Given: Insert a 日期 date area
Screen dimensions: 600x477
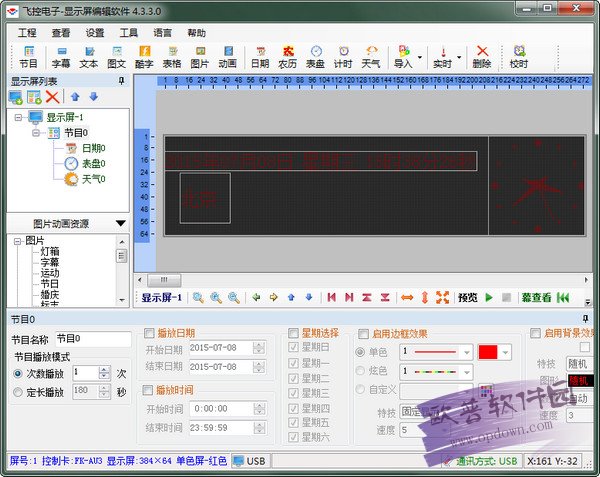Looking at the screenshot, I should tap(260, 57).
